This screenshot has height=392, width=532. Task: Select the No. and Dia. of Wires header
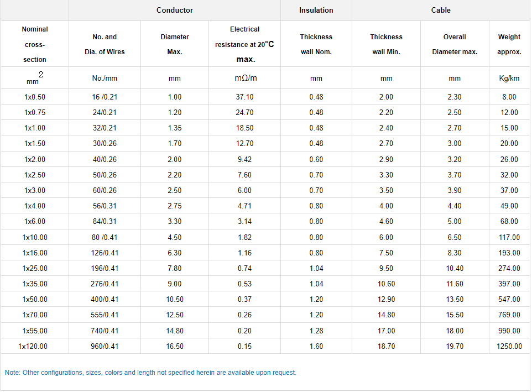tap(105, 44)
